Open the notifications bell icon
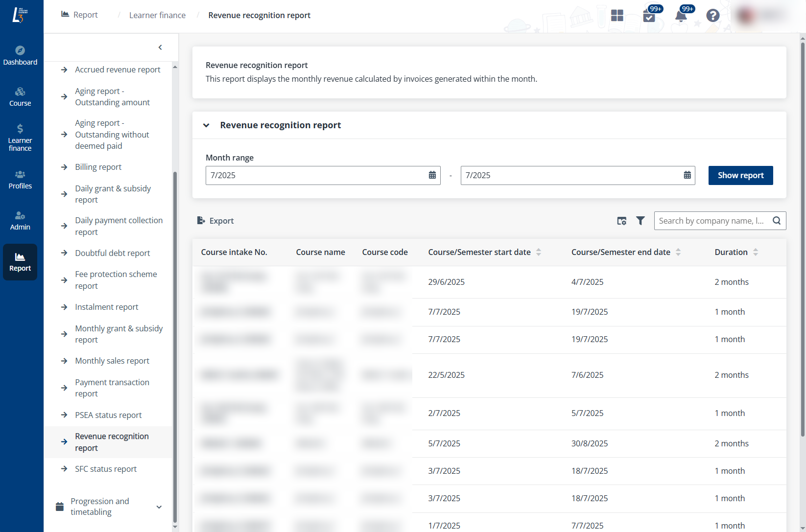Image resolution: width=806 pixels, height=532 pixels. click(x=681, y=16)
